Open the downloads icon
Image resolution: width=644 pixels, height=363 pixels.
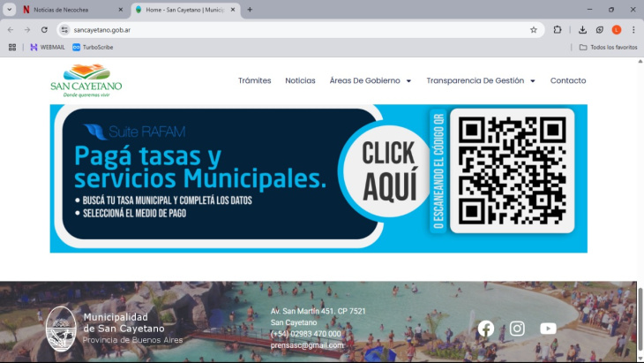582,30
